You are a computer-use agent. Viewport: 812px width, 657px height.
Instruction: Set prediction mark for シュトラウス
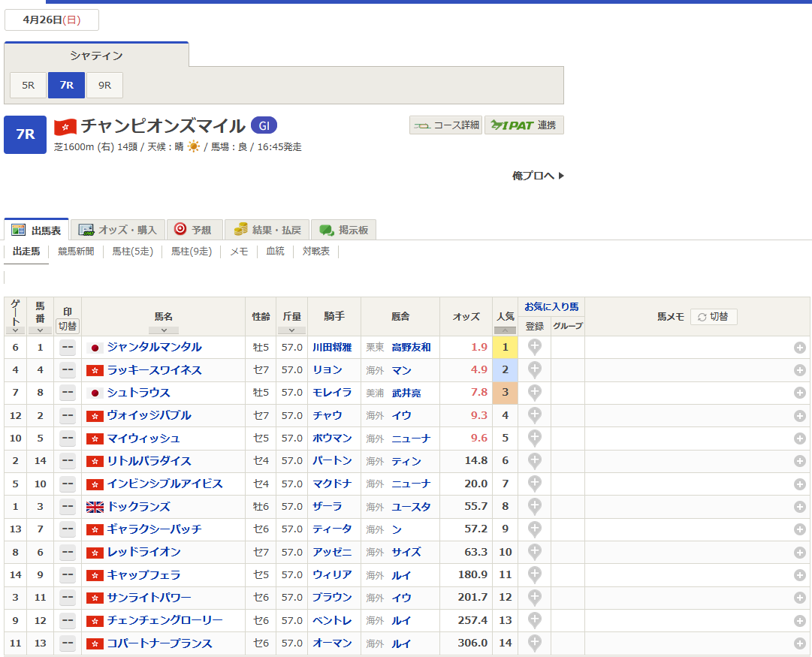pos(68,393)
